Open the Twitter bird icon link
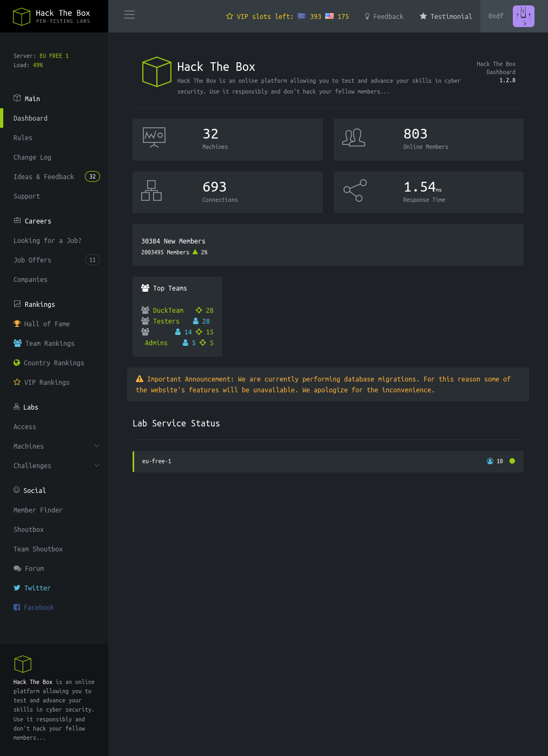The height and width of the screenshot is (756, 548). click(x=17, y=588)
